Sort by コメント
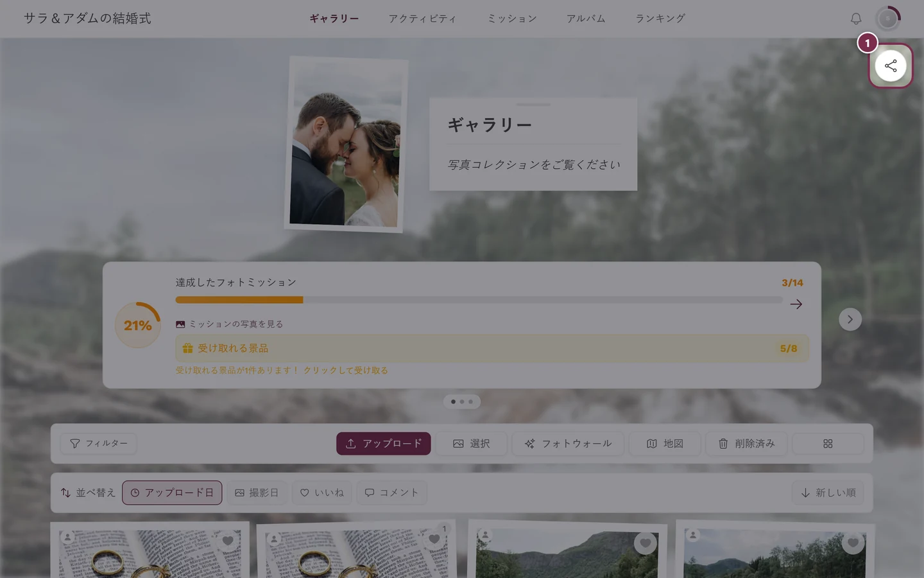924x578 pixels. (391, 493)
